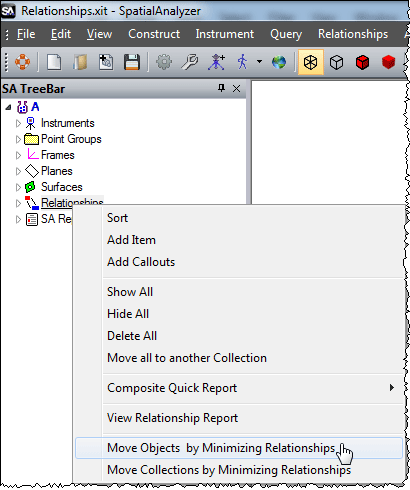The width and height of the screenshot is (410, 490).
Task: Select the Point Groups label in tree
Action: (71, 139)
